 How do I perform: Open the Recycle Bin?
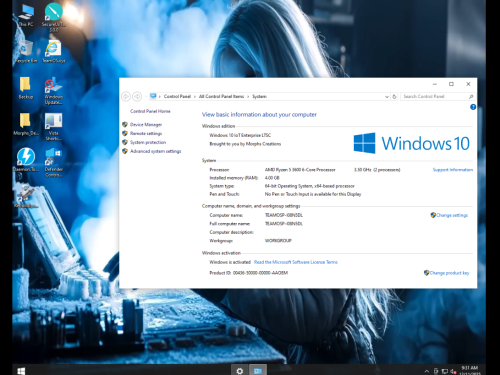click(x=26, y=52)
